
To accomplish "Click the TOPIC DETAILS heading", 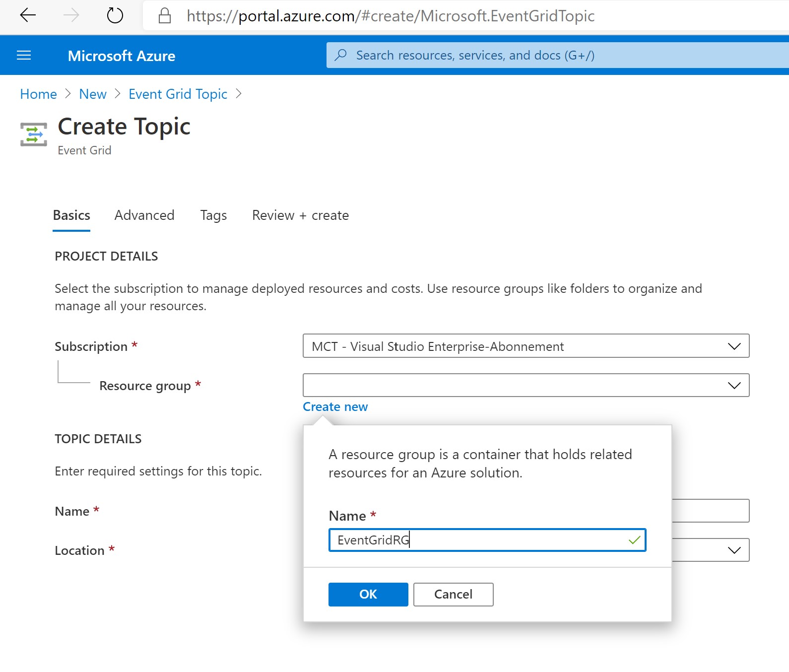I will click(98, 439).
